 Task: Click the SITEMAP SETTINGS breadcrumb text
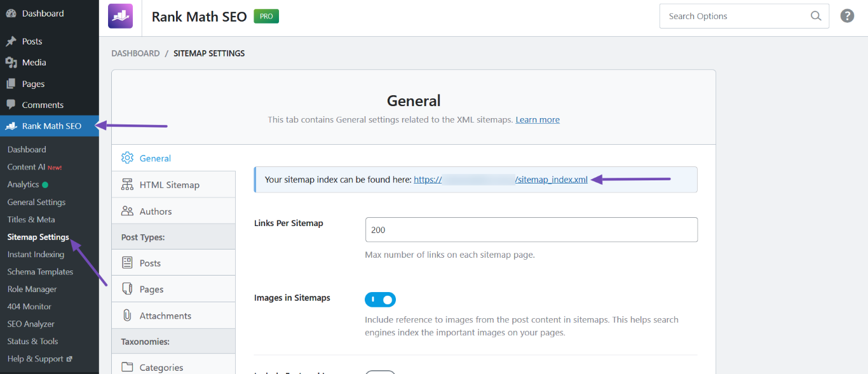tap(209, 53)
